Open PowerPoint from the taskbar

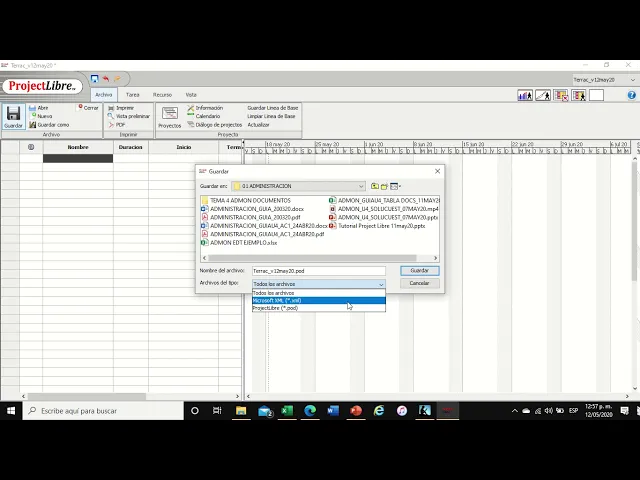[356, 411]
